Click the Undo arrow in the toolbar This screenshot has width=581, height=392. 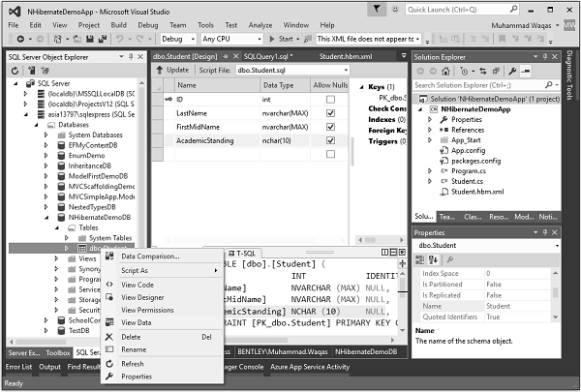[119, 39]
